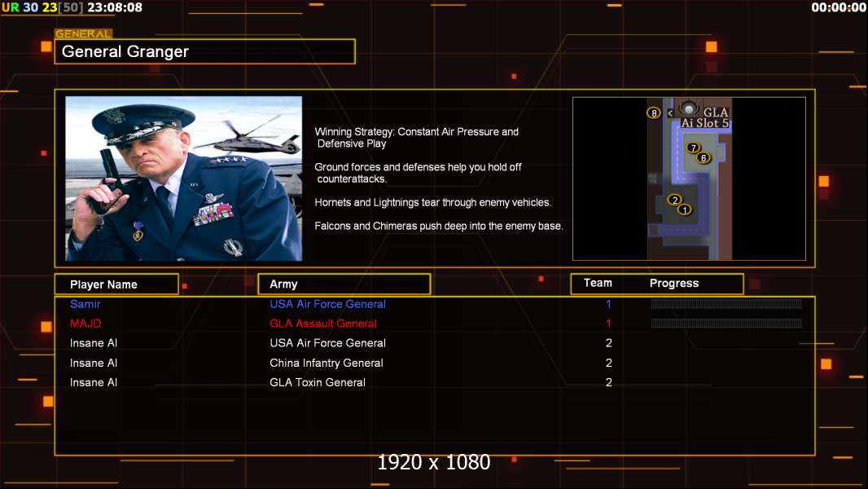Click team number for Samir
The image size is (868, 489).
tap(608, 304)
